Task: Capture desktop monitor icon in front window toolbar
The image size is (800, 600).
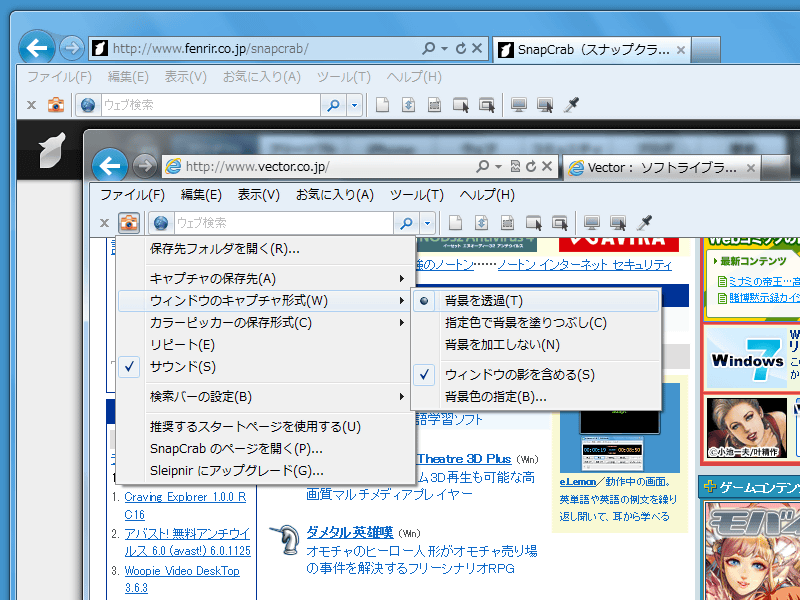Action: point(592,223)
